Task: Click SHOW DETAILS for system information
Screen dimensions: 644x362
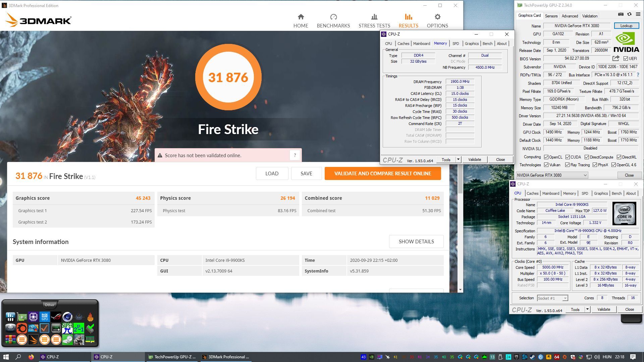Action: pos(416,242)
